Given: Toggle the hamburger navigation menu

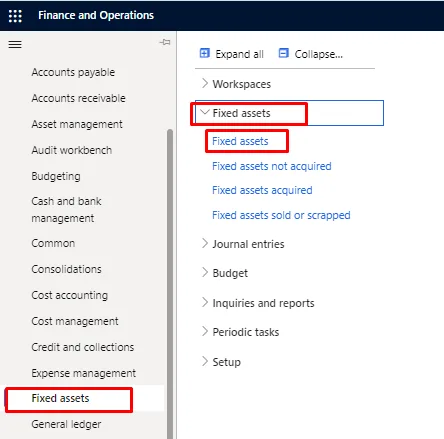Looking at the screenshot, I should click(15, 44).
